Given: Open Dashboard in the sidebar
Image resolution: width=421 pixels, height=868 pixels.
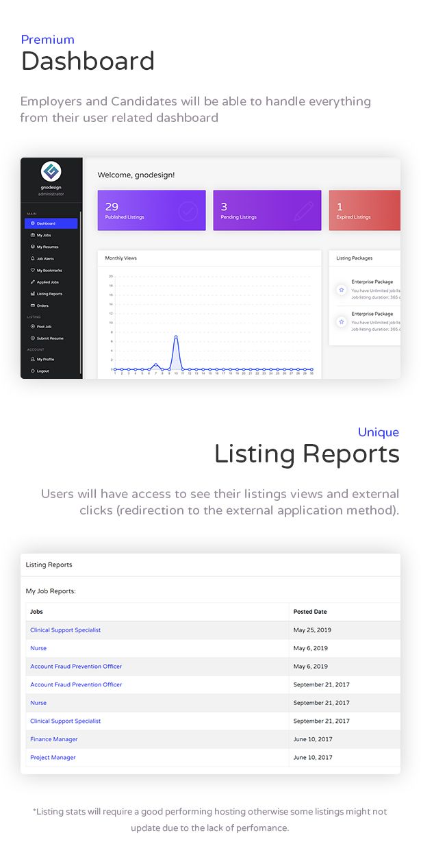Looking at the screenshot, I should click(47, 223).
